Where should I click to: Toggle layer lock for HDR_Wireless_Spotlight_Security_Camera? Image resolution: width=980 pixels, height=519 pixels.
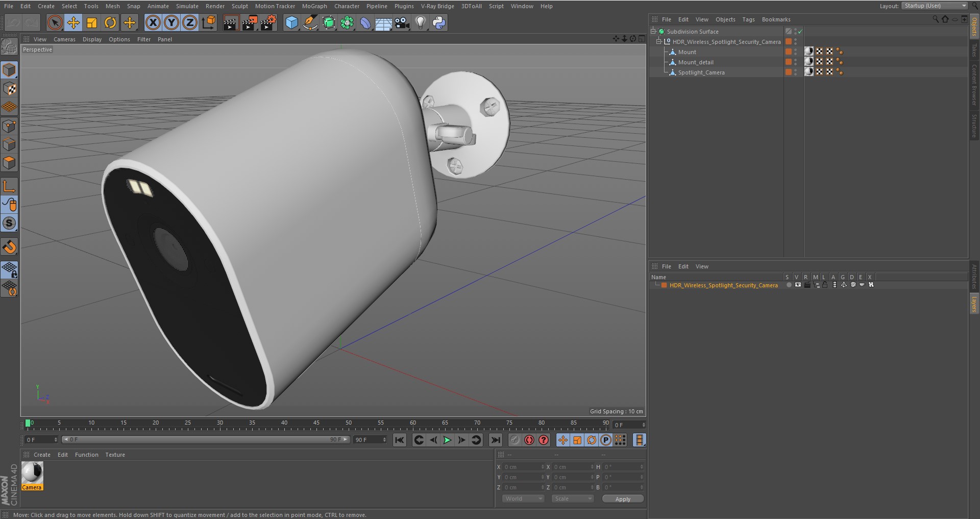pos(825,285)
